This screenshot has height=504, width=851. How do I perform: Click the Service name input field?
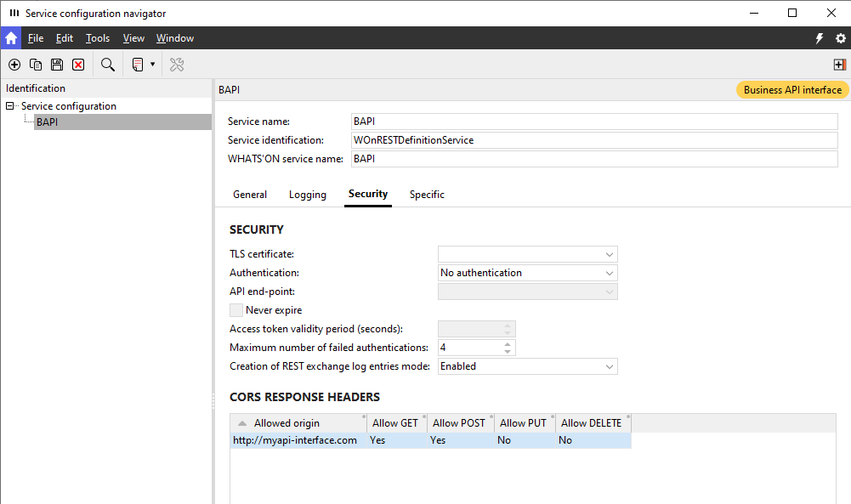594,122
